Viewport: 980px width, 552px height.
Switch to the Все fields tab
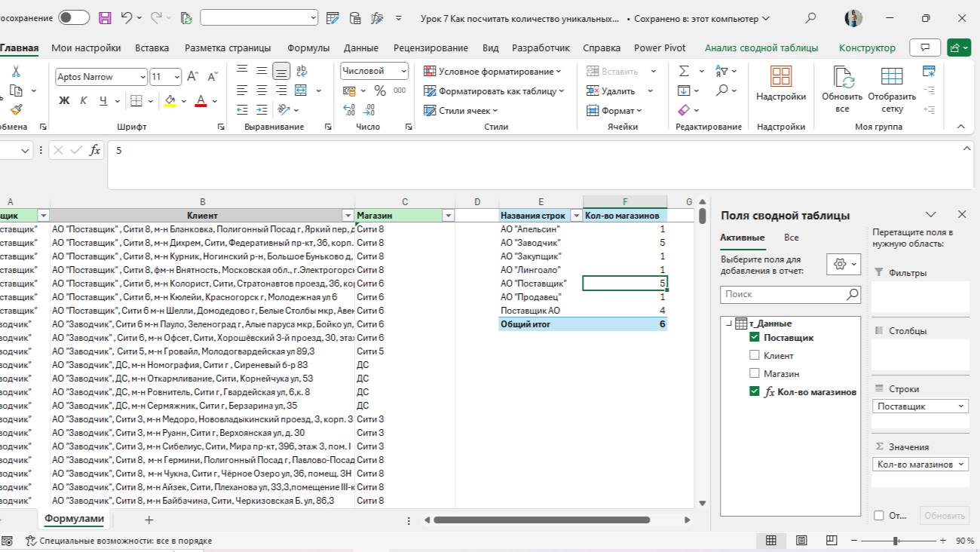(791, 237)
